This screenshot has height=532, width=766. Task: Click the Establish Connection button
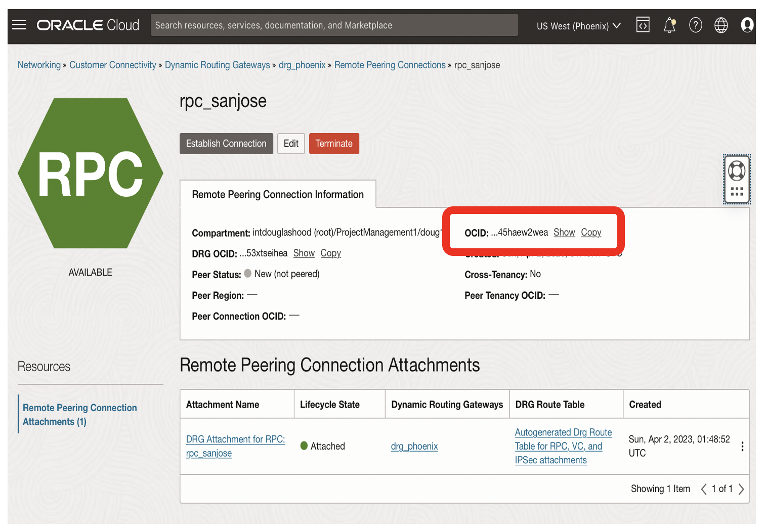pos(226,144)
